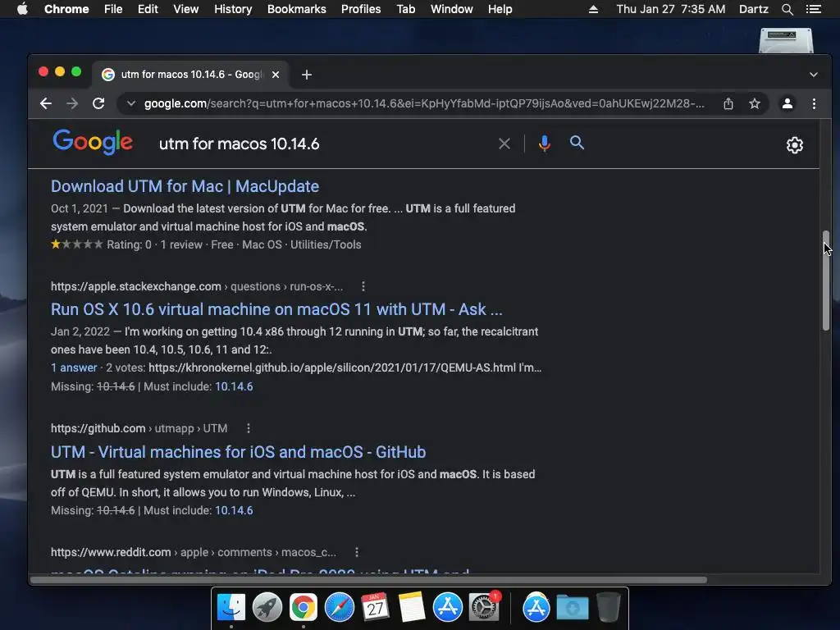Click the browser forward arrow
Viewport: 840px width, 630px height.
click(72, 103)
